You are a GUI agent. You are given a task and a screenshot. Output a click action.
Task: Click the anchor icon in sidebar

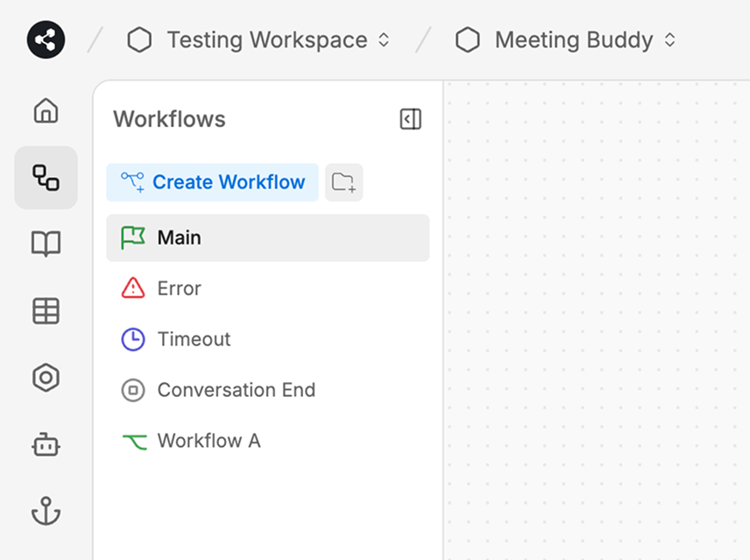click(x=46, y=511)
